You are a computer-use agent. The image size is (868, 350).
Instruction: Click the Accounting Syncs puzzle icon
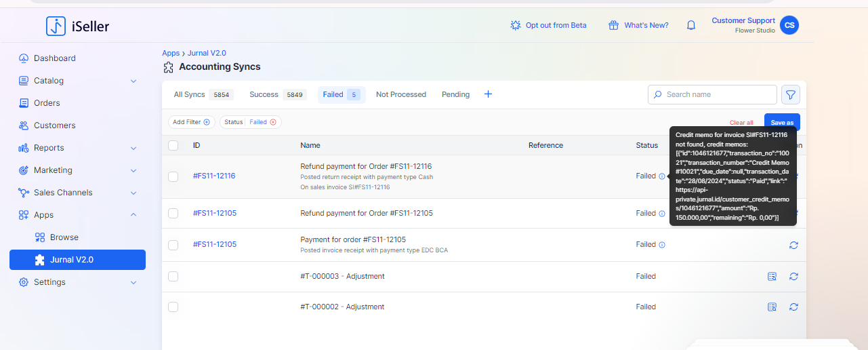pos(169,67)
